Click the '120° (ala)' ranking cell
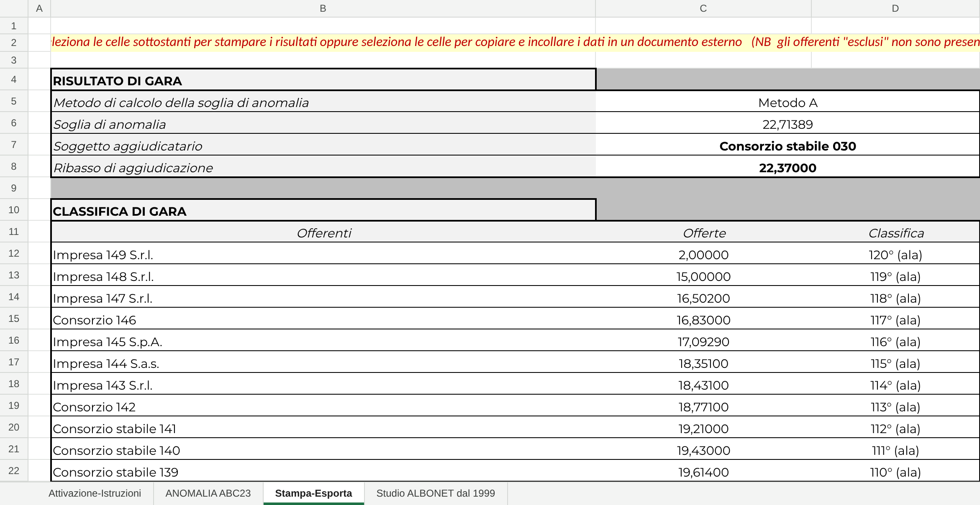The width and height of the screenshot is (980, 505). coord(895,254)
